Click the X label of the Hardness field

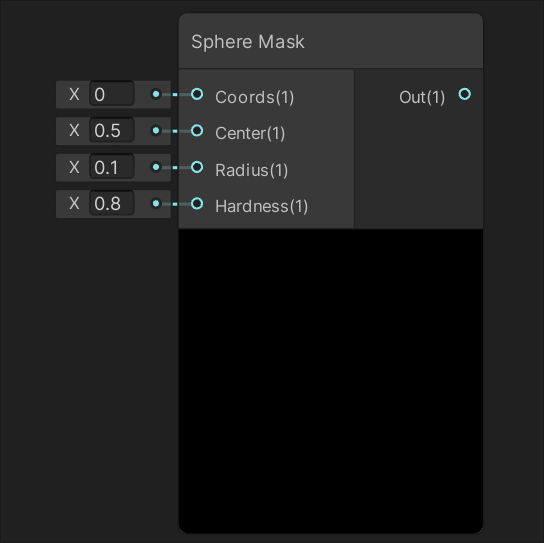pos(74,204)
